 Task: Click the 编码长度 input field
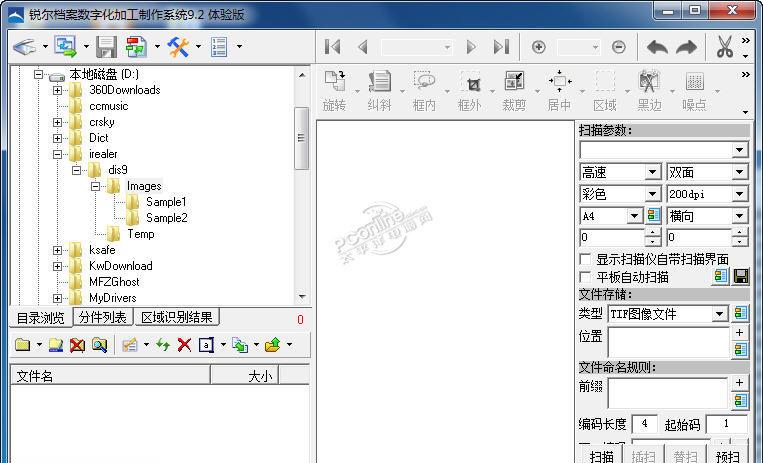644,424
